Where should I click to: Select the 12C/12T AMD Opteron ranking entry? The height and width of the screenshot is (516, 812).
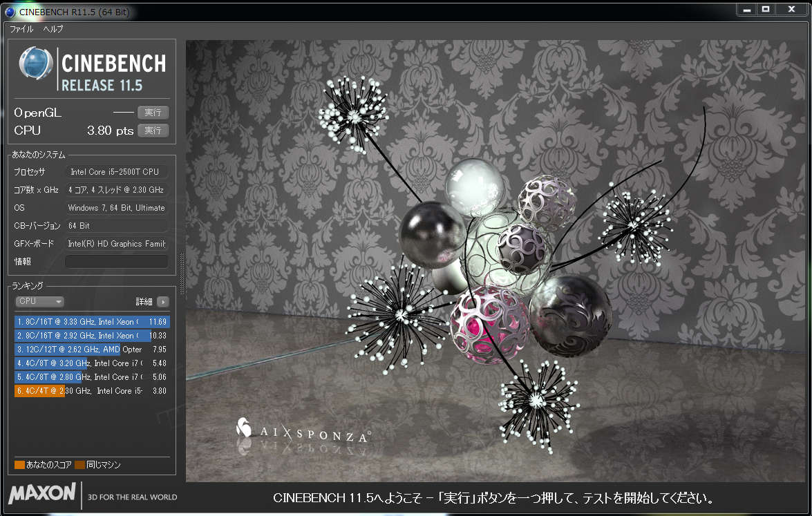point(91,350)
